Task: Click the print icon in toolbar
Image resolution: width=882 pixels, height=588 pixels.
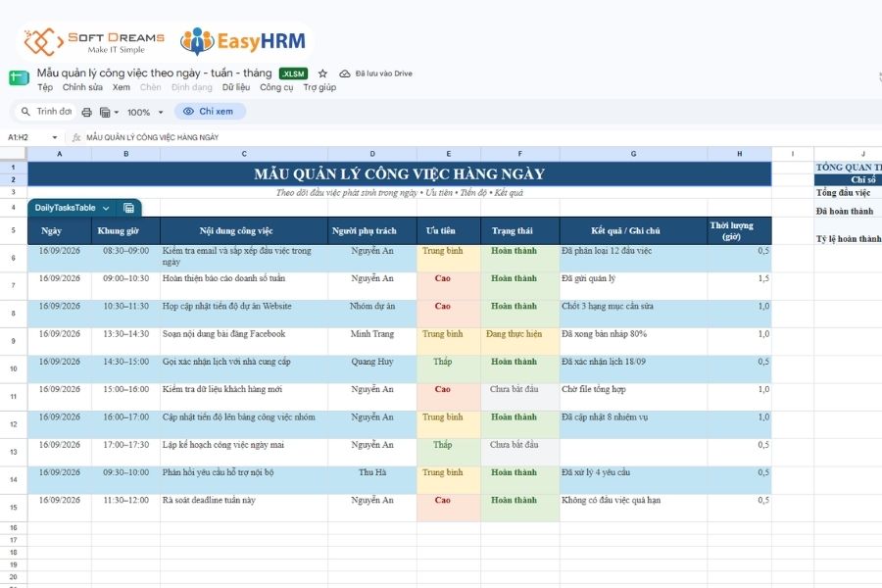Action: coord(86,112)
